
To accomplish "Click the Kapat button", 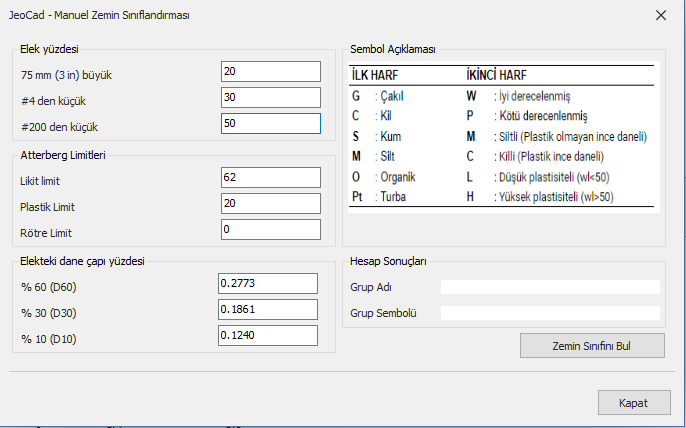I will pos(634,403).
